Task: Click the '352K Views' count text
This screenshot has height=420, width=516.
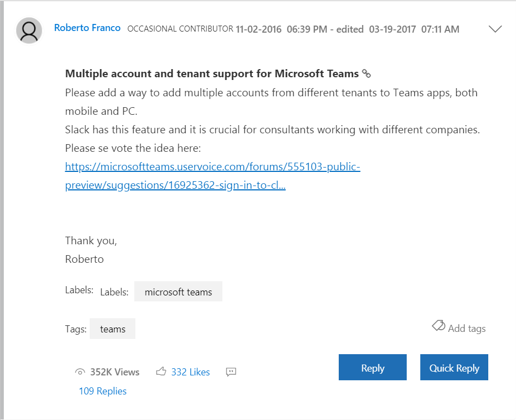Action: pyautogui.click(x=115, y=372)
